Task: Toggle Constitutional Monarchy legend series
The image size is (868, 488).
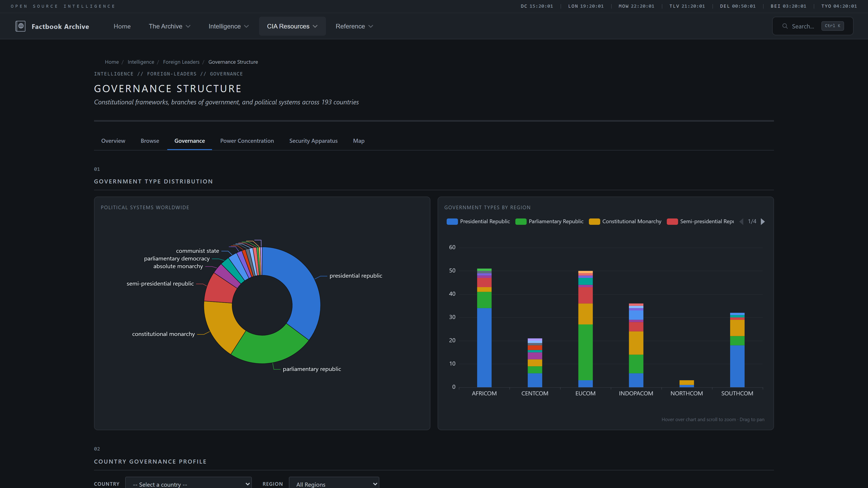Action: pyautogui.click(x=625, y=222)
